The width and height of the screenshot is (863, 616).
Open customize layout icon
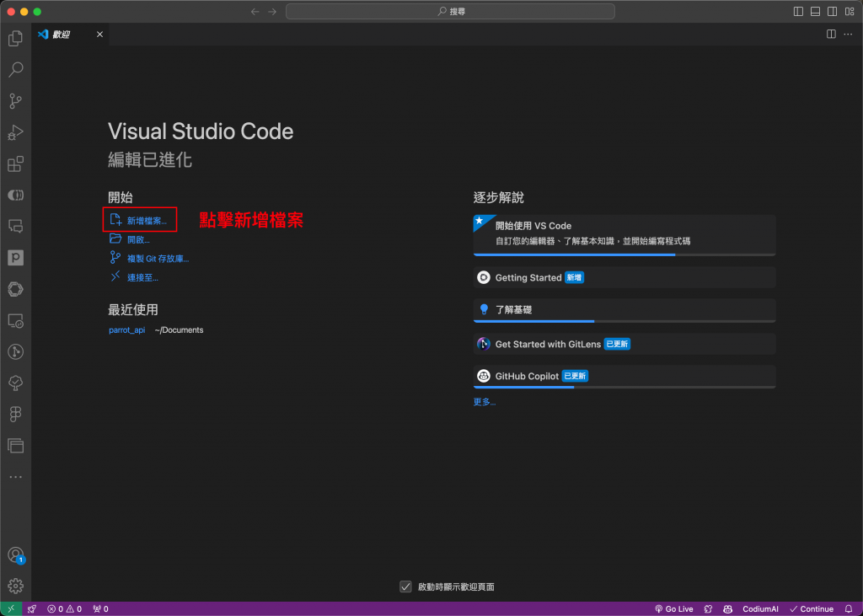click(x=850, y=12)
